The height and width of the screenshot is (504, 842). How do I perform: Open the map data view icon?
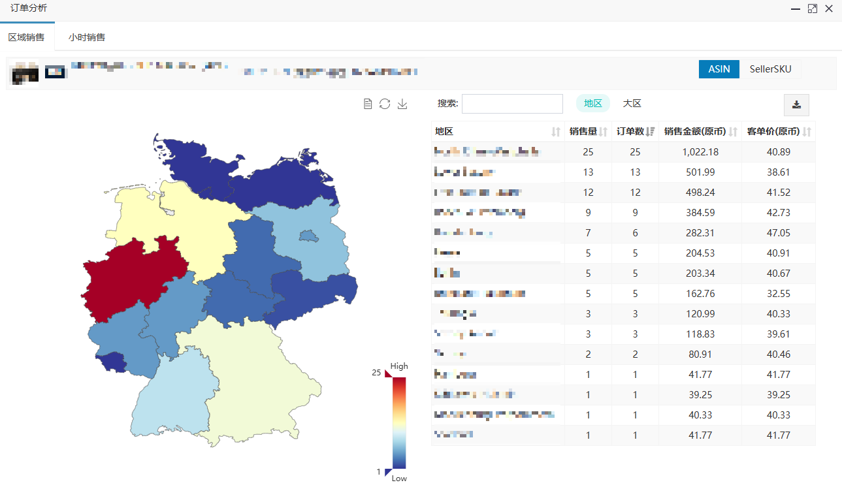click(368, 104)
